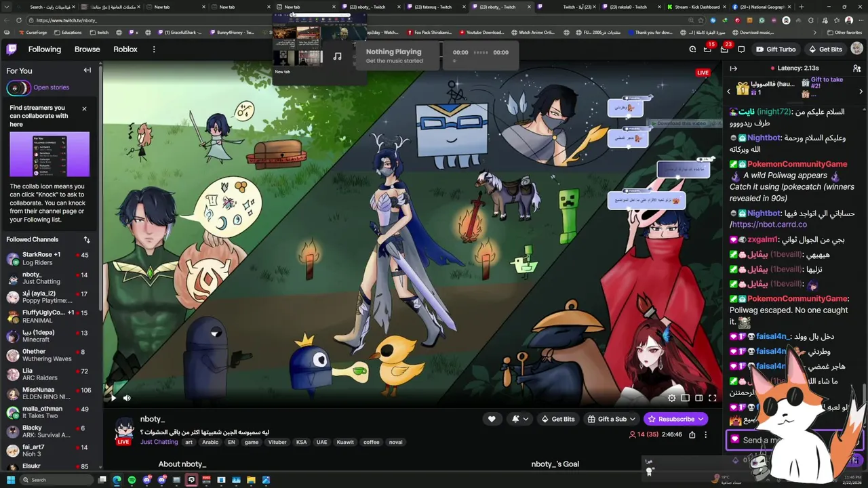The width and height of the screenshot is (868, 488).
Task: Open the notification bell dropdown
Action: (519, 419)
